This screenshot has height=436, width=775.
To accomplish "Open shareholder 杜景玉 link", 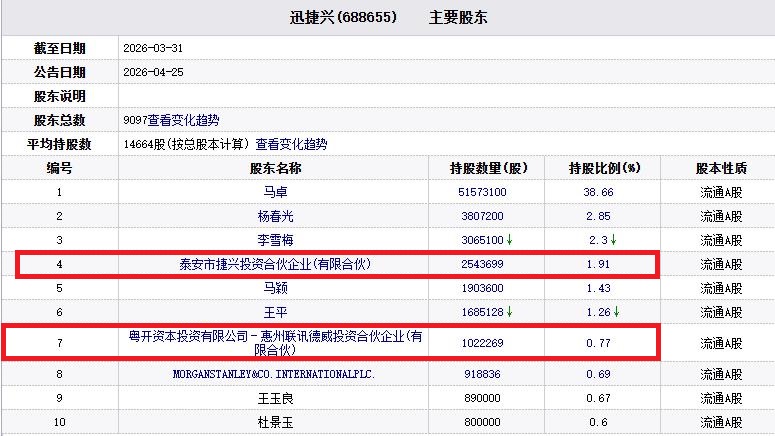I will (x=275, y=423).
